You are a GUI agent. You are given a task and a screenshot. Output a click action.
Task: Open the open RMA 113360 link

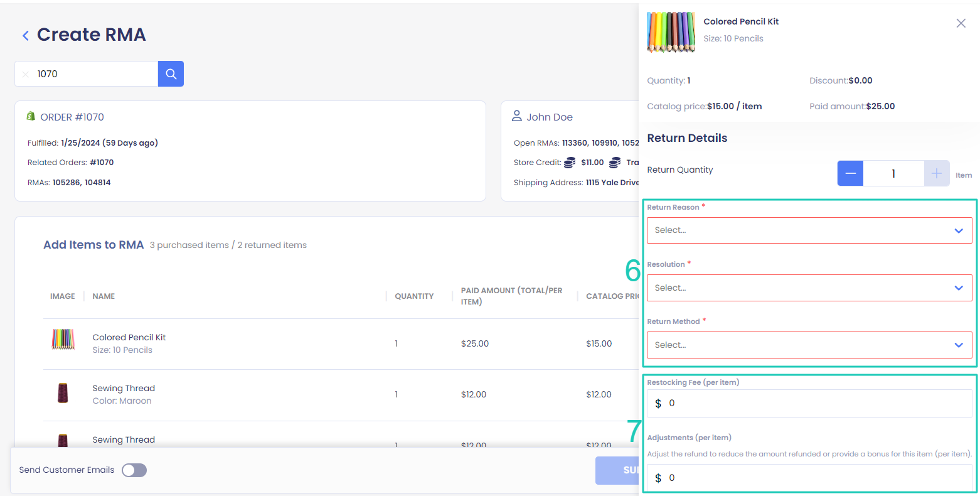tap(574, 143)
